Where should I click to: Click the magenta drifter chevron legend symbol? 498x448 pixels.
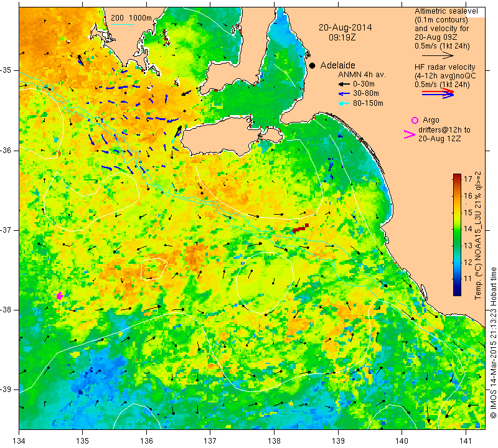410,134
